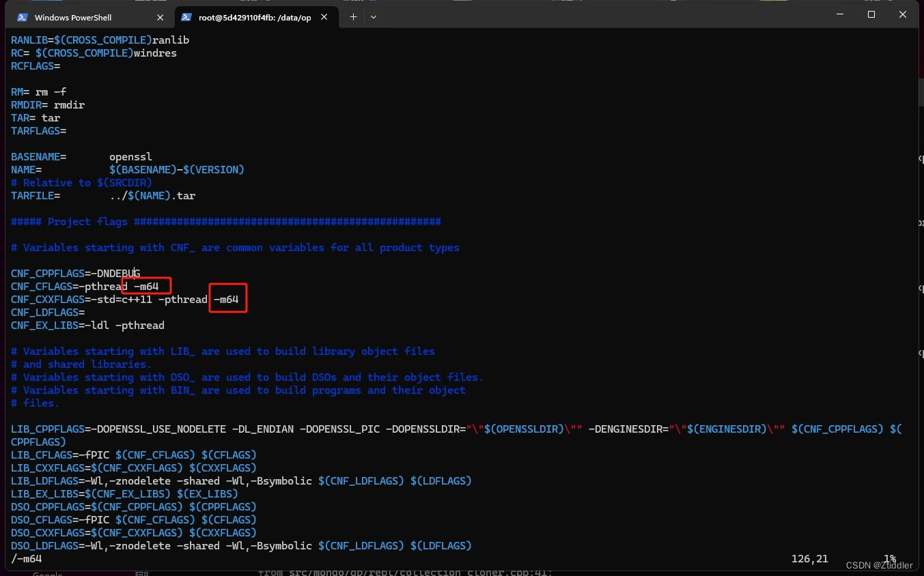Close the Windows PowerShell tab

pos(160,17)
